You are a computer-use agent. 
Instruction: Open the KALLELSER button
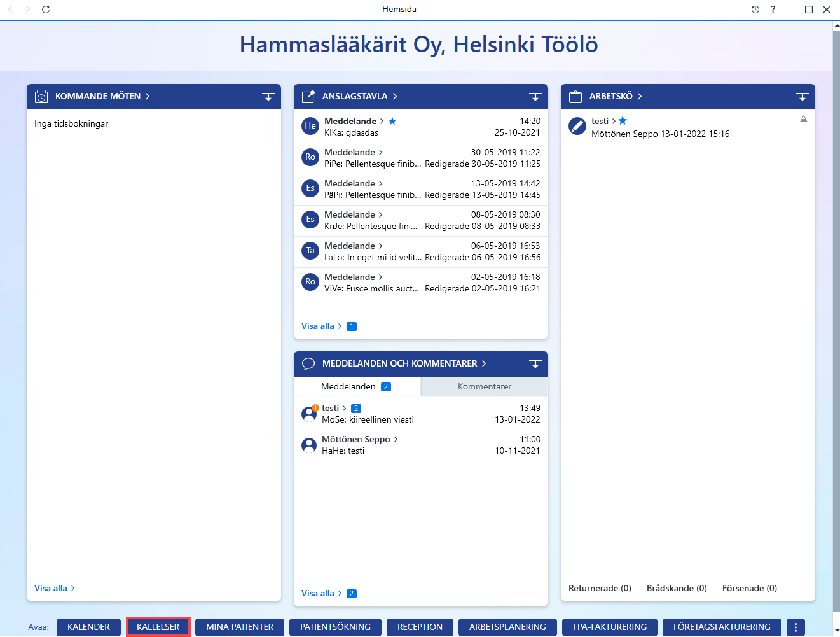pyautogui.click(x=158, y=627)
